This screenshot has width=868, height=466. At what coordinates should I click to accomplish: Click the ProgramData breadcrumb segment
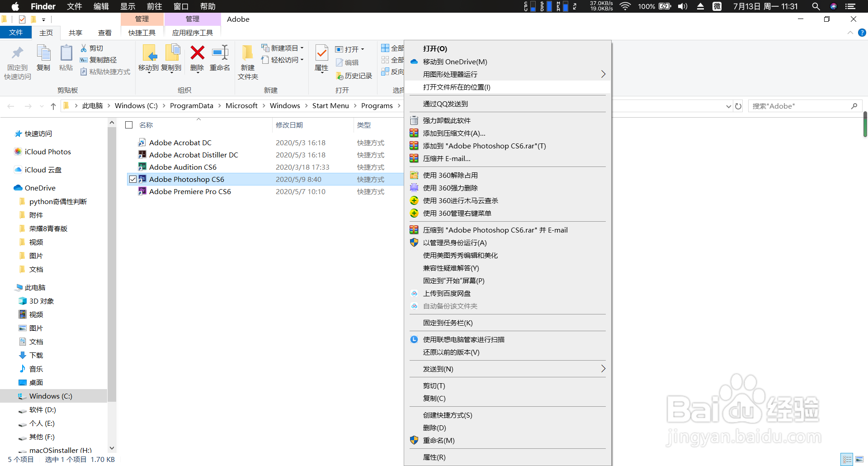(192, 105)
